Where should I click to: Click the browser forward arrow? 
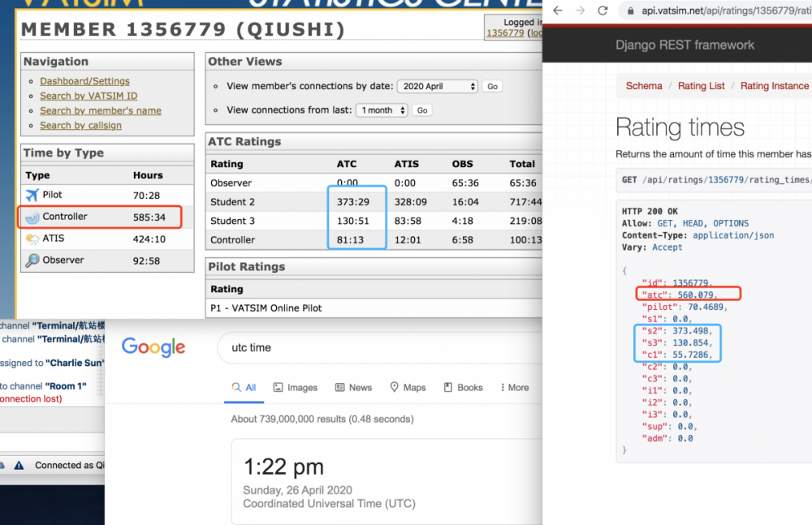579,11
